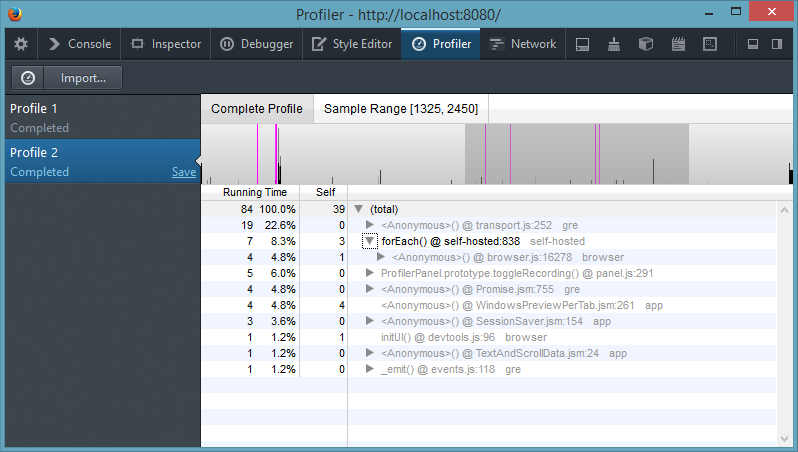Start recording with the stopwatch button

[28, 78]
